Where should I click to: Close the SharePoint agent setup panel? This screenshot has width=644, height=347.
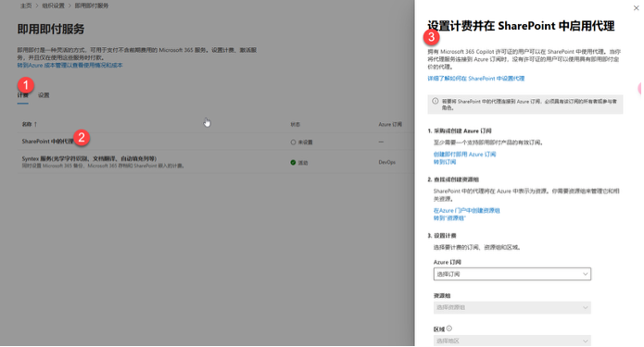(636, 7)
